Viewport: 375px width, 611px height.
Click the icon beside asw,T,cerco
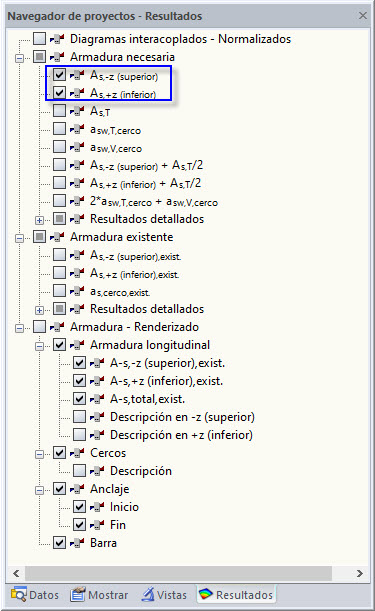[77, 129]
